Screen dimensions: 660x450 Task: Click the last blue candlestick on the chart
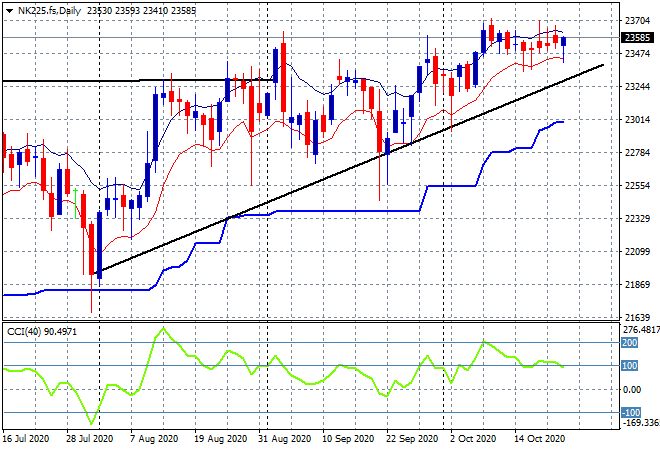point(564,42)
